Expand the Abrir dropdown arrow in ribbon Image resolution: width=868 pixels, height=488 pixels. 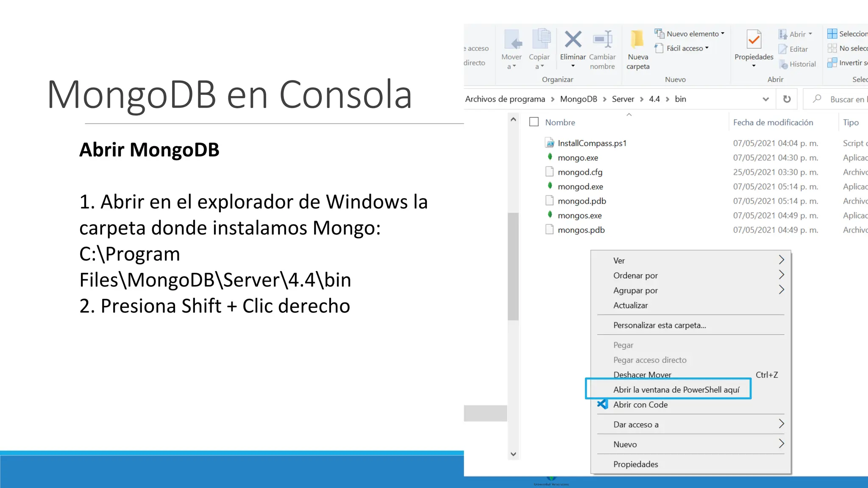pyautogui.click(x=810, y=34)
